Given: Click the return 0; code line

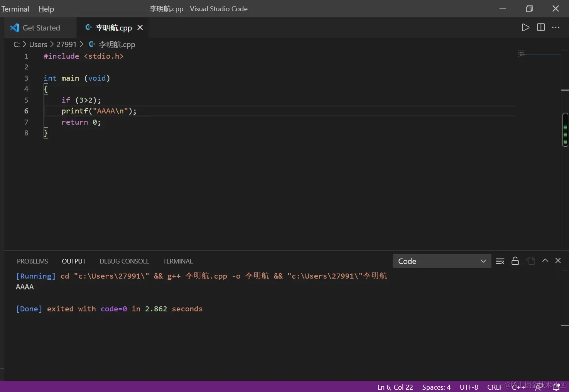Looking at the screenshot, I should coord(81,122).
